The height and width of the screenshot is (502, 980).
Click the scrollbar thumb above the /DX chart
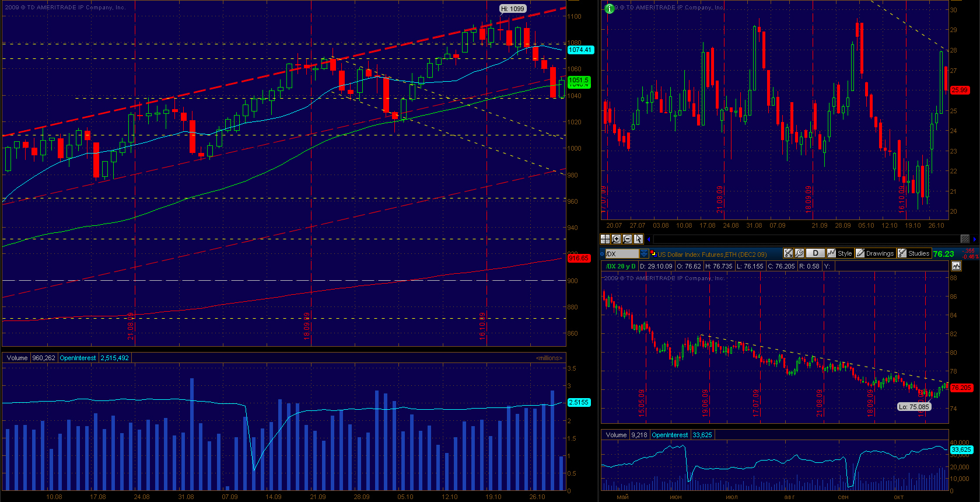965,239
